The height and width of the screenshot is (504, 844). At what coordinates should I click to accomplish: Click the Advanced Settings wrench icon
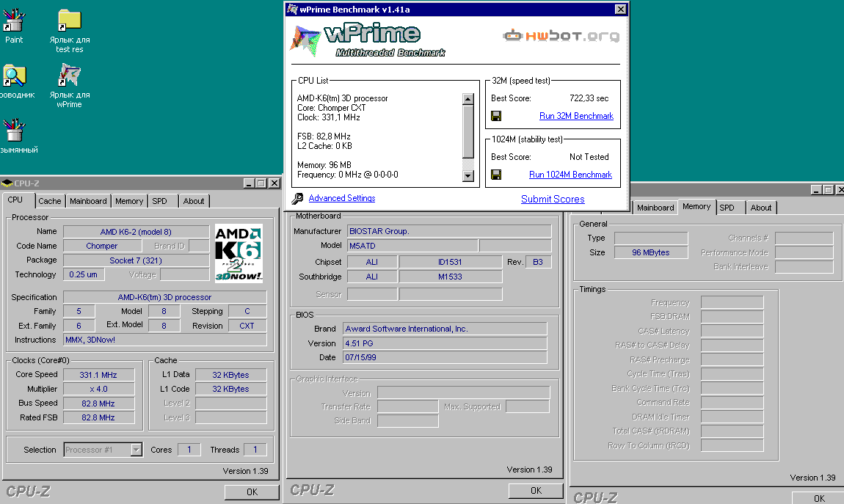click(297, 199)
